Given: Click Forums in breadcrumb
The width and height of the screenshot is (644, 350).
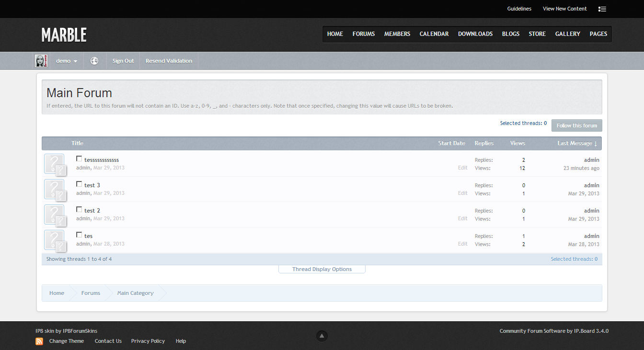Looking at the screenshot, I should click(x=91, y=293).
